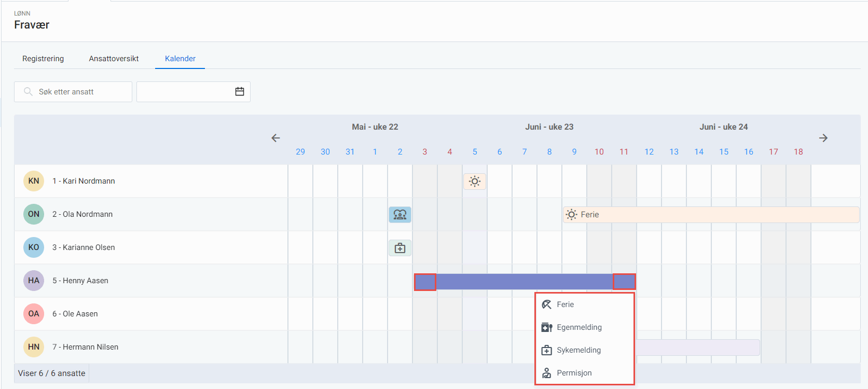Open the Ansattoversikt tab
Viewport: 868px width, 389px height.
coord(114,59)
